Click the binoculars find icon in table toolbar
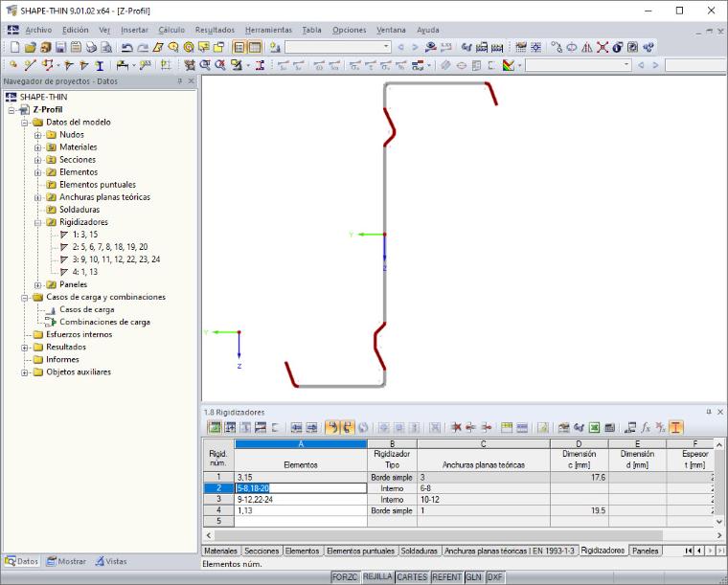 [579, 428]
